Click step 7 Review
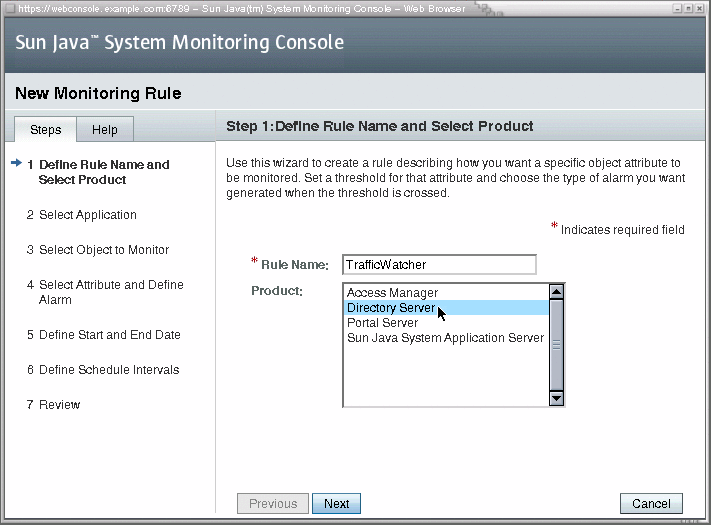711x525 pixels. click(x=54, y=404)
